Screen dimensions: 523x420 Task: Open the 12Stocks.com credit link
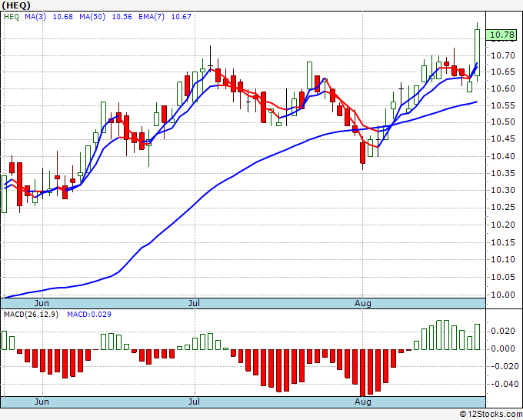(x=491, y=414)
